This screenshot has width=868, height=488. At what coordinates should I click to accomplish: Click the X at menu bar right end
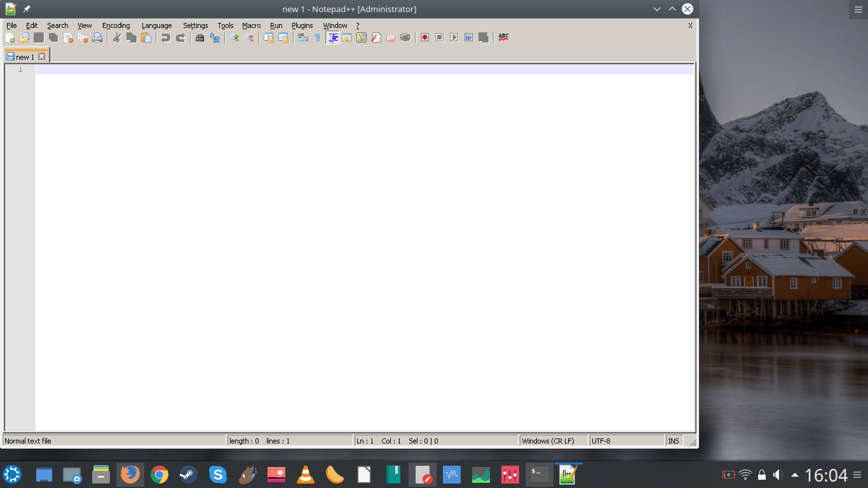click(691, 25)
